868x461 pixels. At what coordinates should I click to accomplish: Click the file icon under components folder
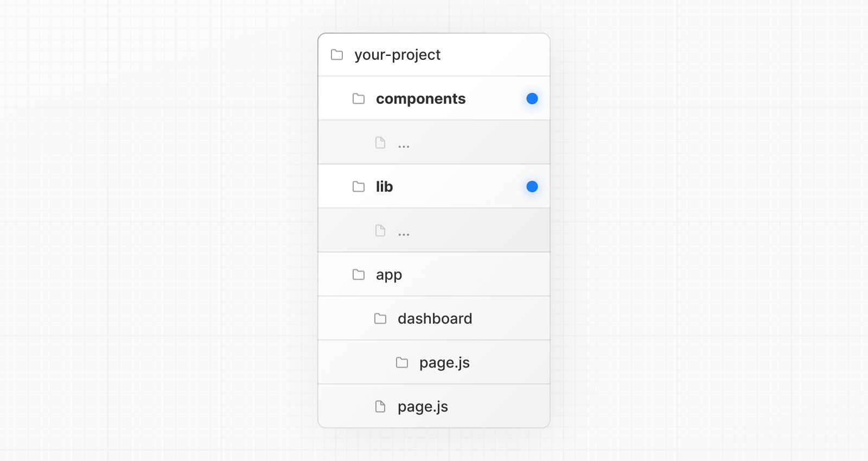[x=380, y=143]
